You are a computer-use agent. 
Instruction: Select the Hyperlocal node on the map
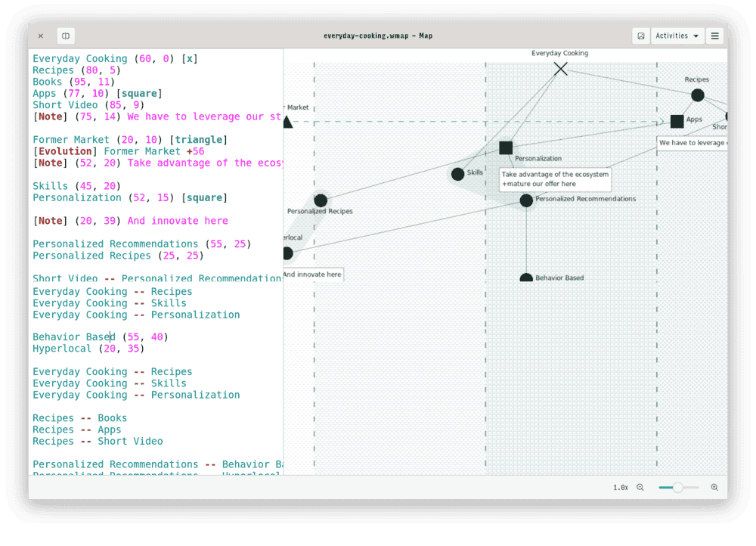tap(288, 253)
